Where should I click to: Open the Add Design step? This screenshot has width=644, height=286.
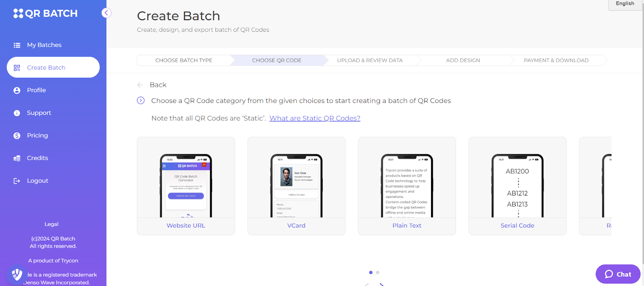(x=463, y=60)
